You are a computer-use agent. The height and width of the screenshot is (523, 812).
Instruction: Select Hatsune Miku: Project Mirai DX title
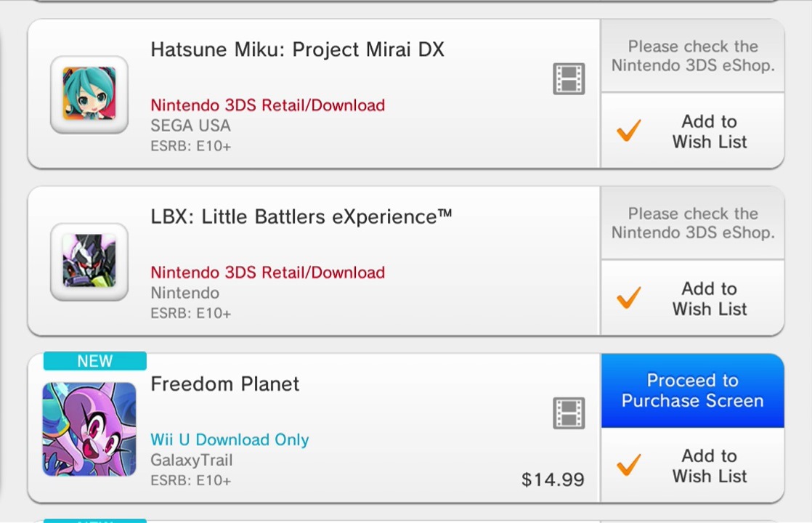point(297,49)
